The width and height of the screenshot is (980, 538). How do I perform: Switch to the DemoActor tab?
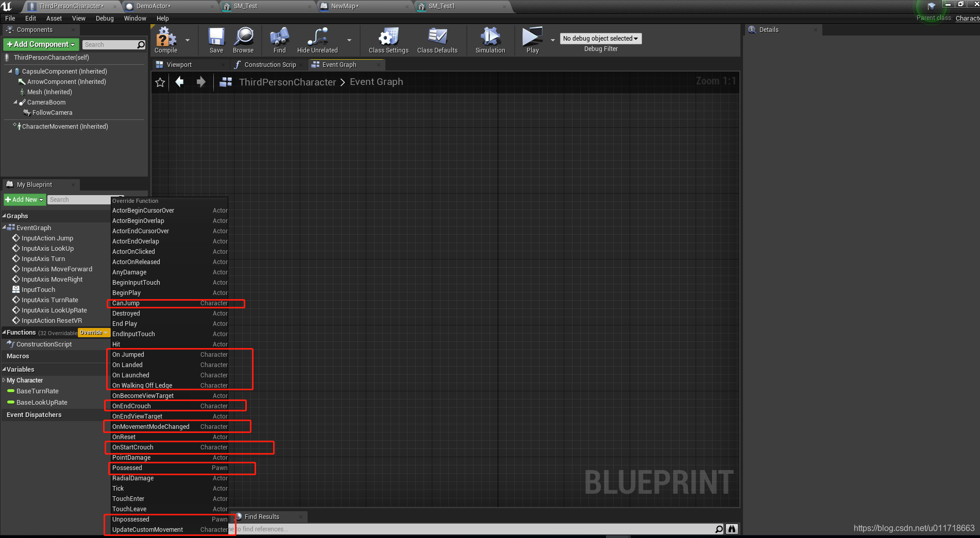pyautogui.click(x=170, y=6)
